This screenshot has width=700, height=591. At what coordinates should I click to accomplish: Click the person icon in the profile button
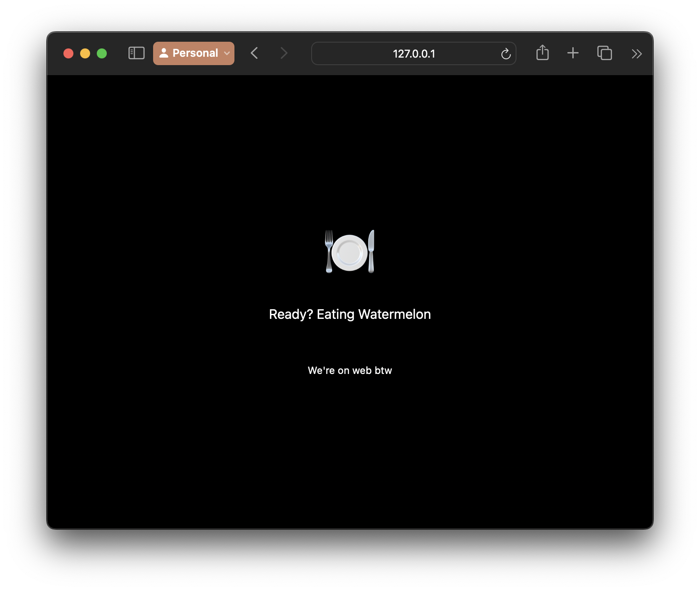(x=164, y=53)
